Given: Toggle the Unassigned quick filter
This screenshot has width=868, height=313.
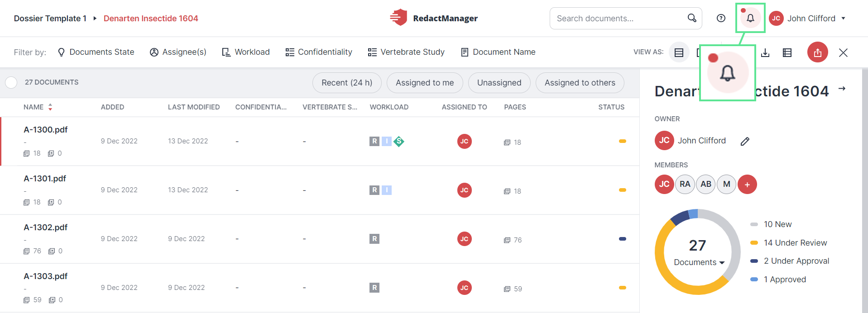Looking at the screenshot, I should click(499, 83).
